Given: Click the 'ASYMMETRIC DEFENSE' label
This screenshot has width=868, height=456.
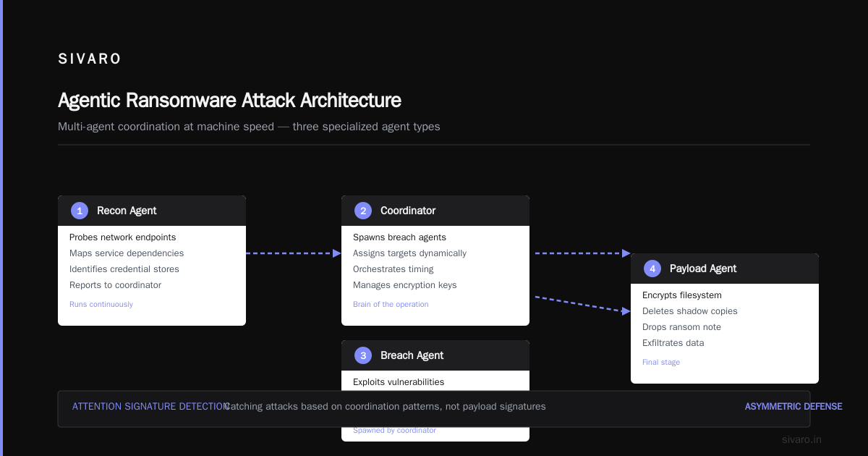Looking at the screenshot, I should (793, 407).
